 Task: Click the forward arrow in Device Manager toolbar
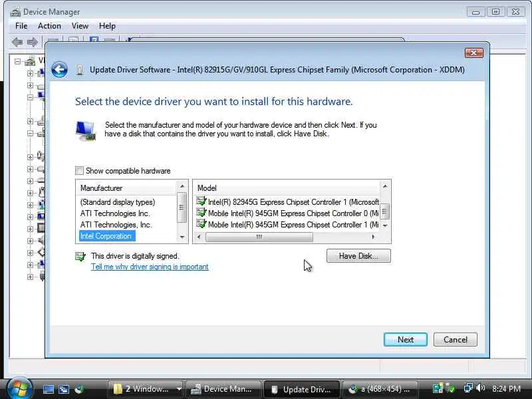click(x=33, y=42)
